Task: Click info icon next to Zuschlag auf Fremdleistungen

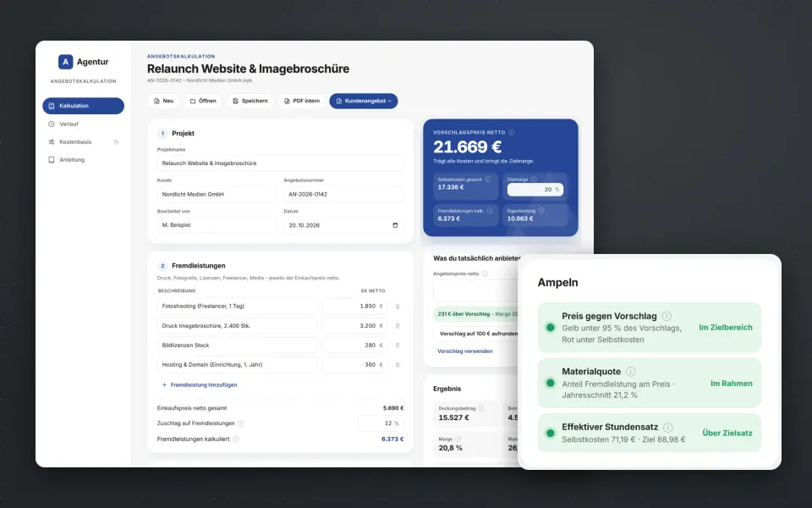Action: [x=241, y=423]
